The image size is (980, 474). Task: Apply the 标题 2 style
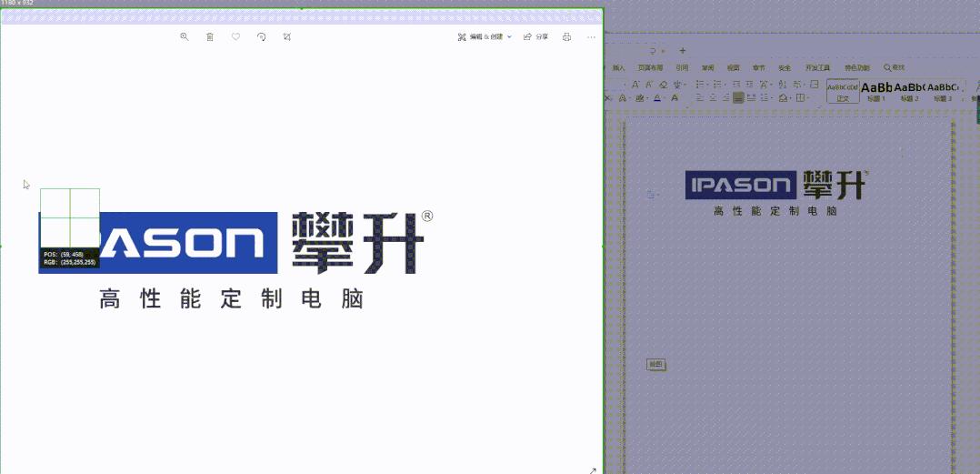pos(909,91)
